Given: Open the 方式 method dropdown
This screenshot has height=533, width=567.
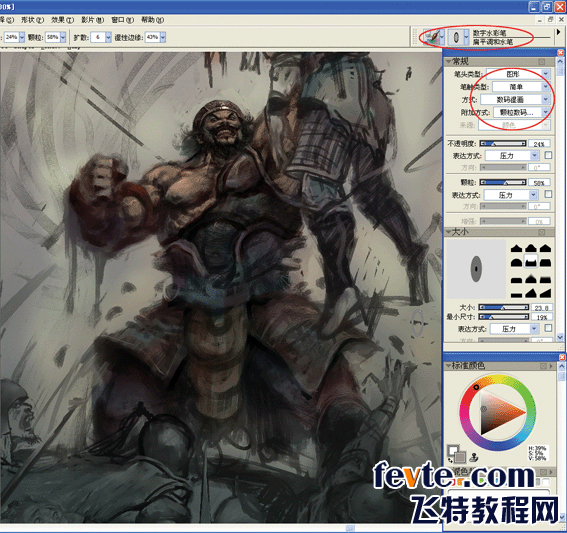Looking at the screenshot, I should (x=515, y=99).
